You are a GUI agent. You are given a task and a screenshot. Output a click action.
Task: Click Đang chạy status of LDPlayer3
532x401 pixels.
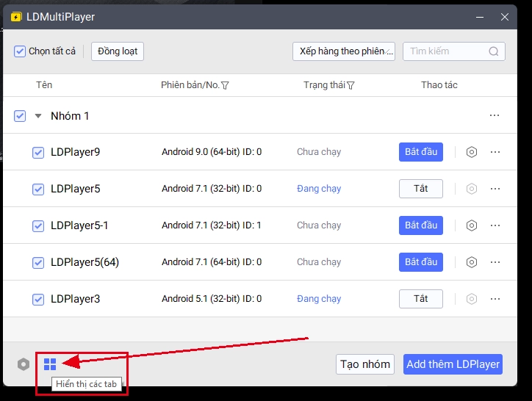(319, 299)
